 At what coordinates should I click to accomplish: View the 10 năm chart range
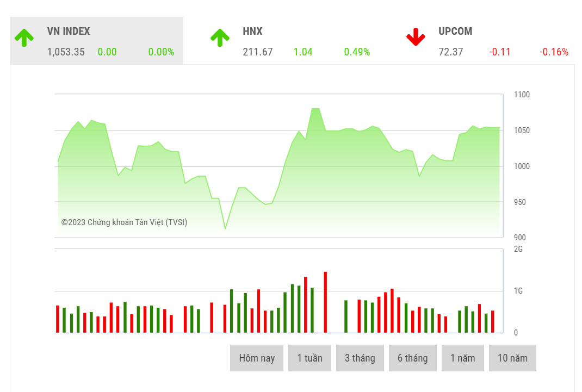(x=512, y=358)
